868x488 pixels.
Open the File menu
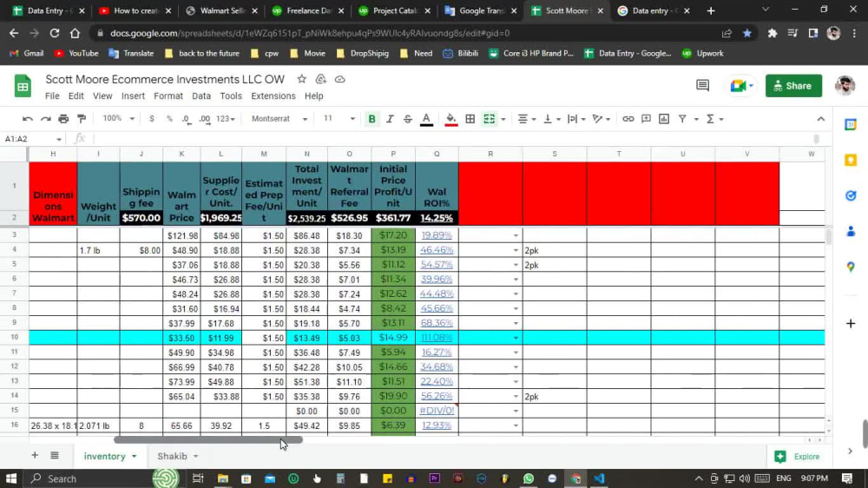click(52, 96)
